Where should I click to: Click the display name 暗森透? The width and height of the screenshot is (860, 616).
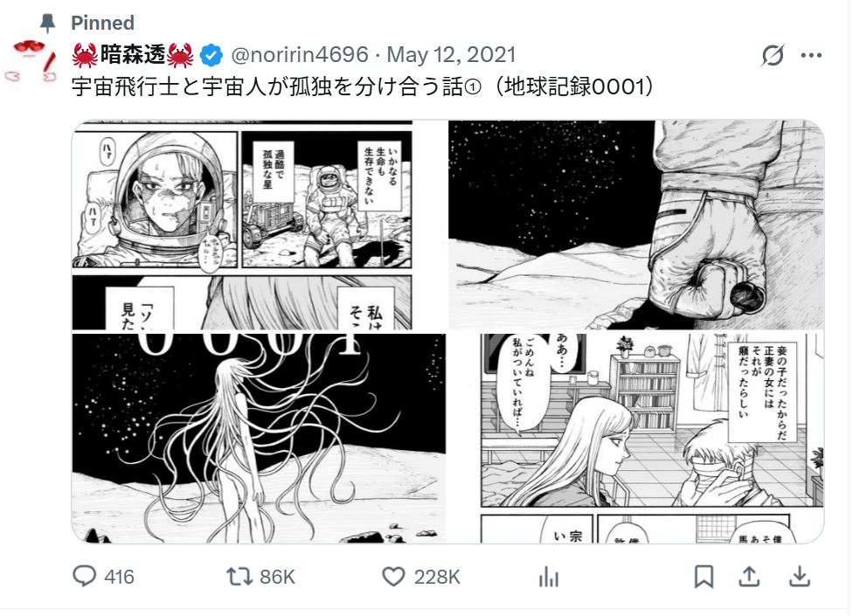pyautogui.click(x=133, y=55)
